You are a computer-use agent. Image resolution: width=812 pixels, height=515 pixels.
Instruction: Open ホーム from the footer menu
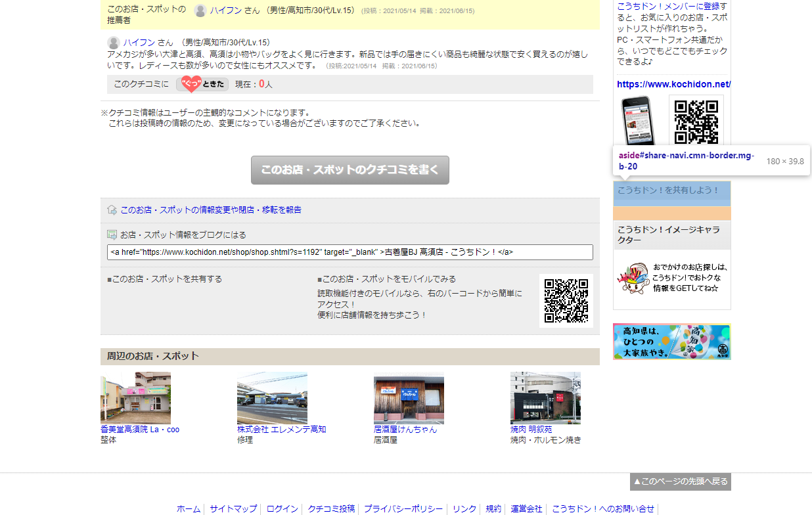[x=188, y=508]
